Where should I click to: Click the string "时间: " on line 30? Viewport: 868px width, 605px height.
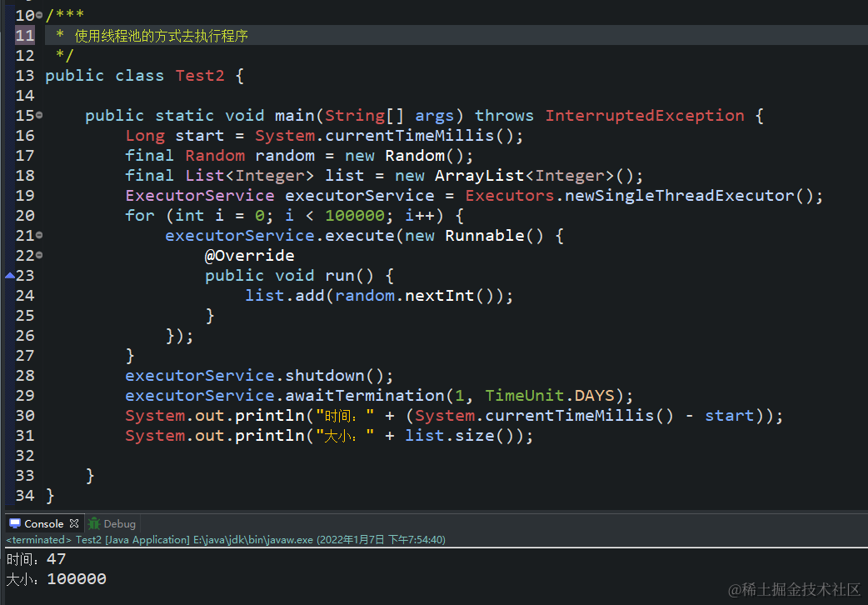pos(345,416)
